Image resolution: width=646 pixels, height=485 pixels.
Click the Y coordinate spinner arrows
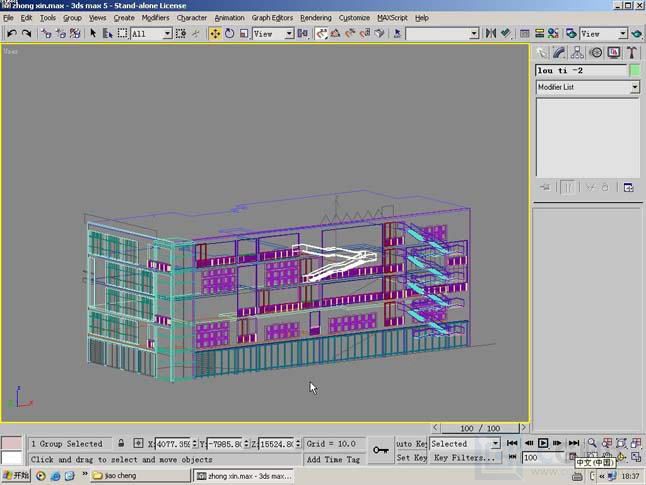coord(246,444)
